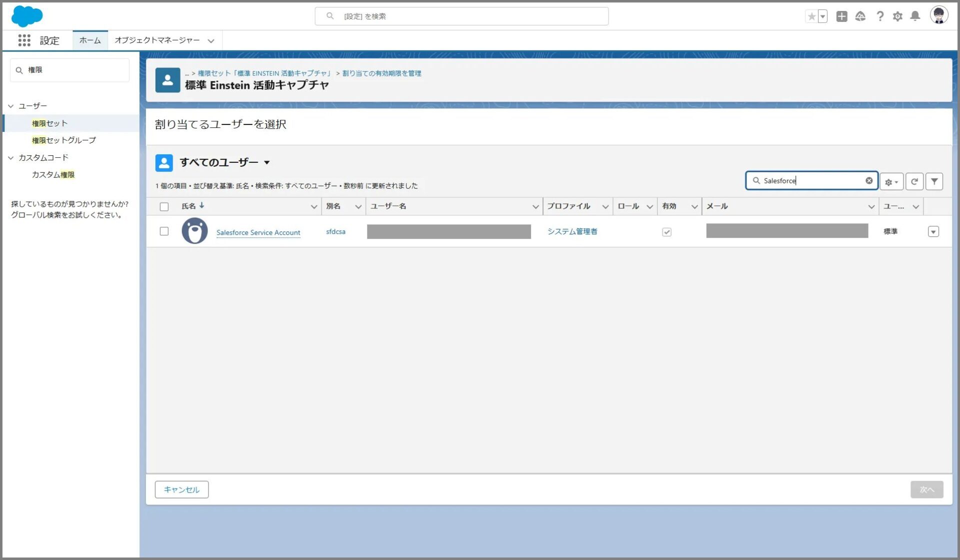Open the 別名 column options chevron

click(x=358, y=207)
